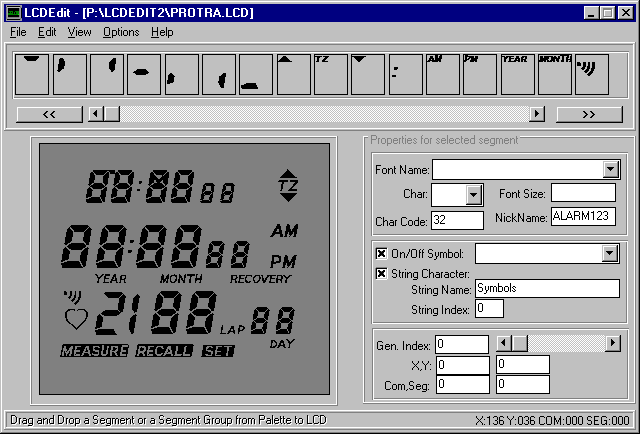Expand the Font Name dropdown

[611, 169]
